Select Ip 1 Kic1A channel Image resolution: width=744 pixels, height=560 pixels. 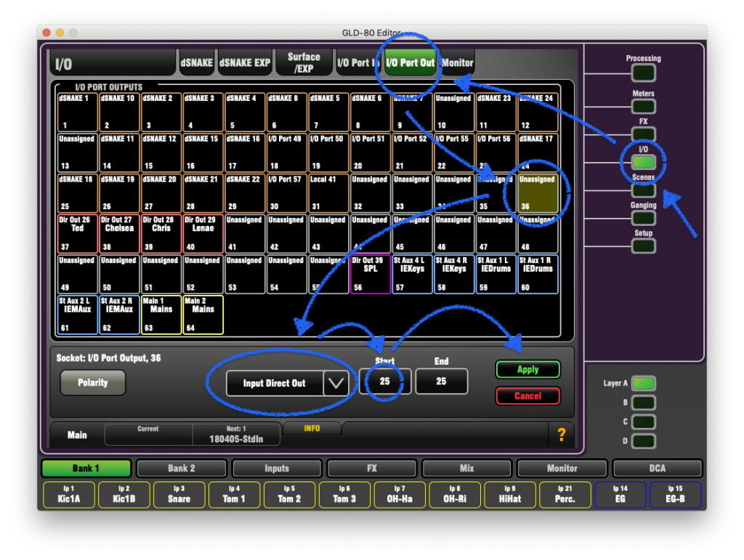coord(69,495)
